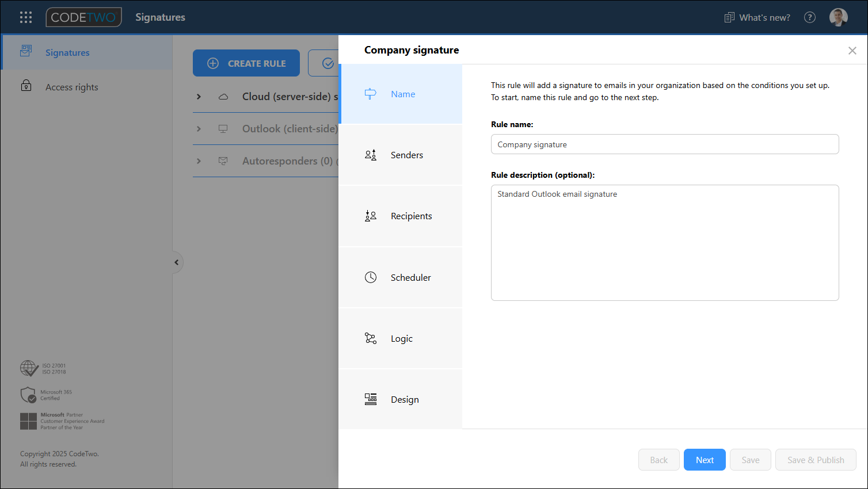Click the Company signature panel heading

click(412, 50)
